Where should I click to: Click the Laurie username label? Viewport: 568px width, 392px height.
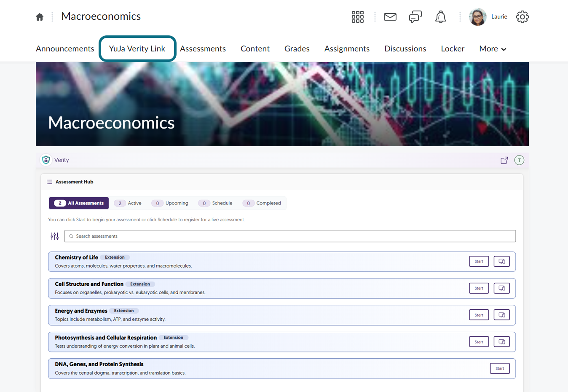coord(499,17)
